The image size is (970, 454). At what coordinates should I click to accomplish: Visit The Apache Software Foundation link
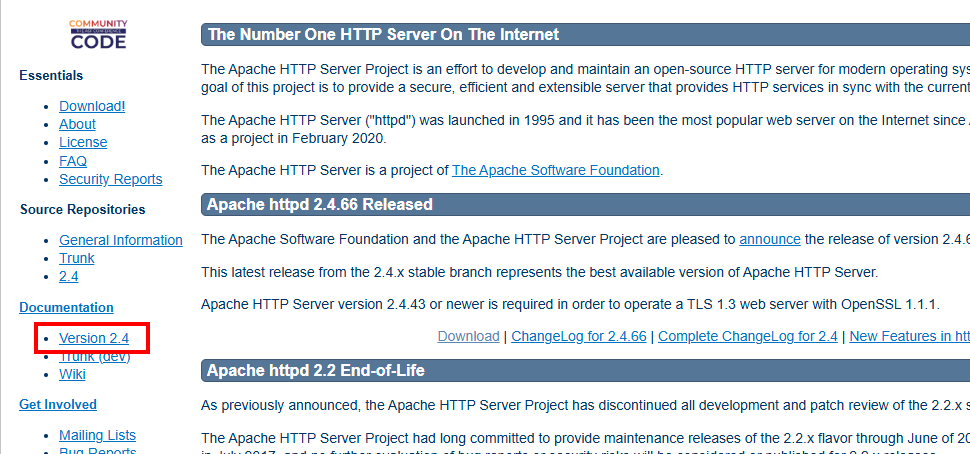point(556,170)
